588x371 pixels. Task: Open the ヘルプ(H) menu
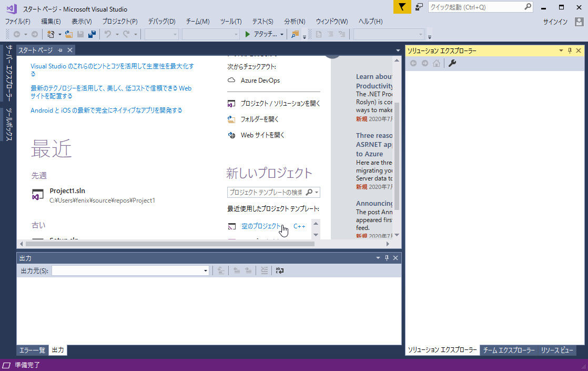point(370,22)
